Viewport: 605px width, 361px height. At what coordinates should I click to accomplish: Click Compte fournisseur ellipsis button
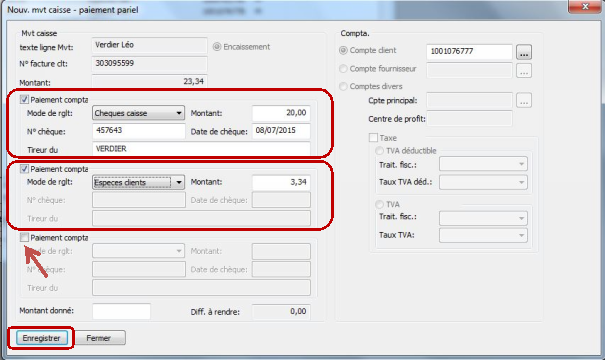(524, 71)
